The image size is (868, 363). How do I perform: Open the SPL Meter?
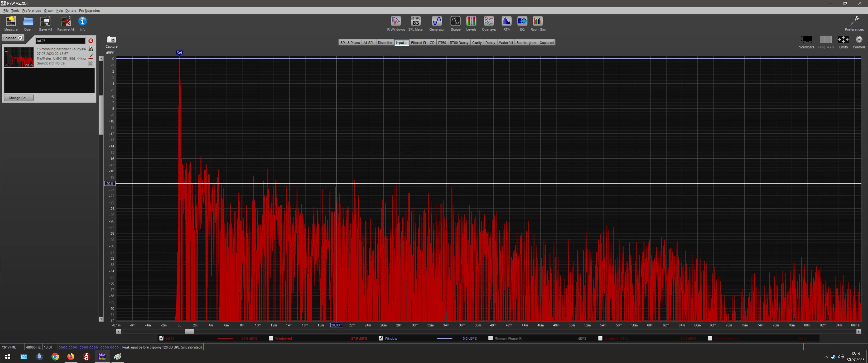click(416, 24)
